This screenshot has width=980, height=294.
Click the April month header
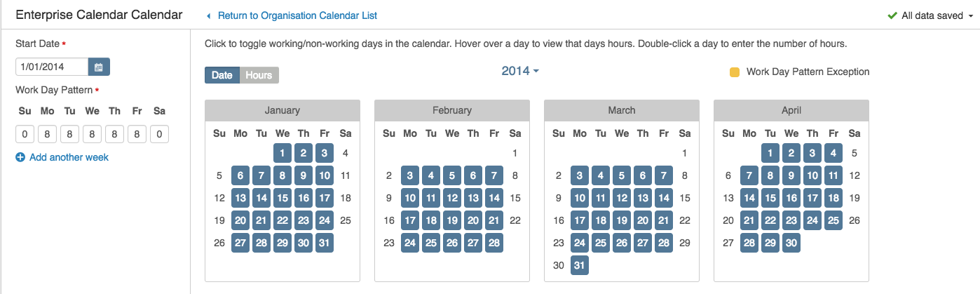tap(791, 110)
